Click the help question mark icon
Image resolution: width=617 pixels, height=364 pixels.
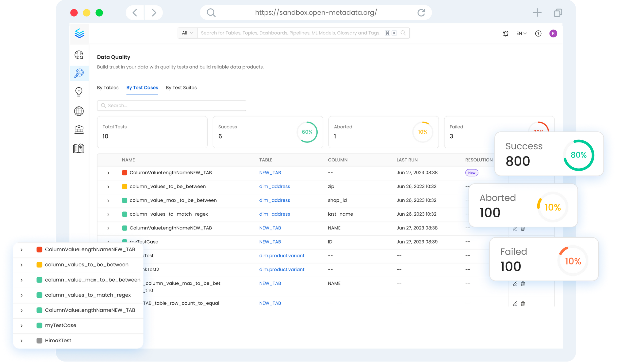tap(538, 33)
